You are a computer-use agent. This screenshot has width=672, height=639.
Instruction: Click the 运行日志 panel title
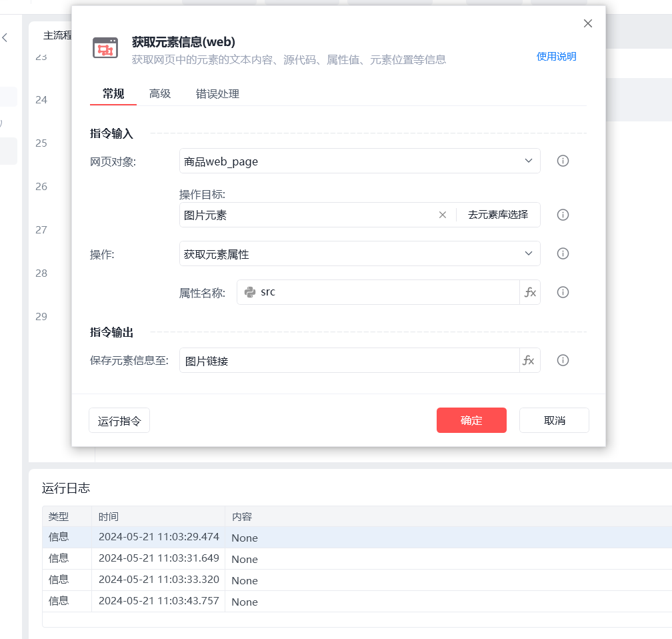click(65, 488)
